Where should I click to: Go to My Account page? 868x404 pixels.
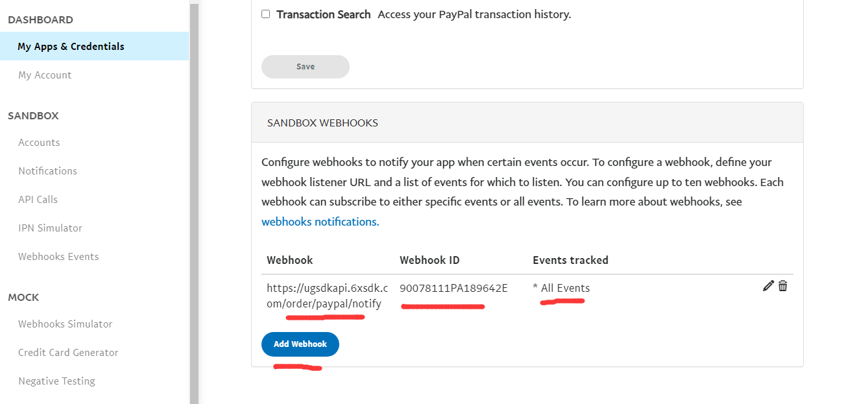45,75
